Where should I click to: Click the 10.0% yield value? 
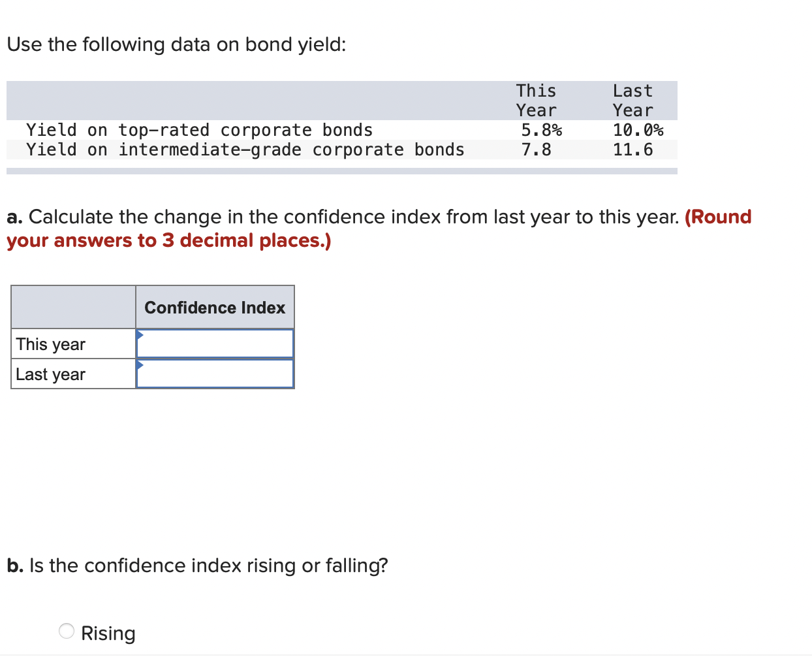(x=638, y=130)
